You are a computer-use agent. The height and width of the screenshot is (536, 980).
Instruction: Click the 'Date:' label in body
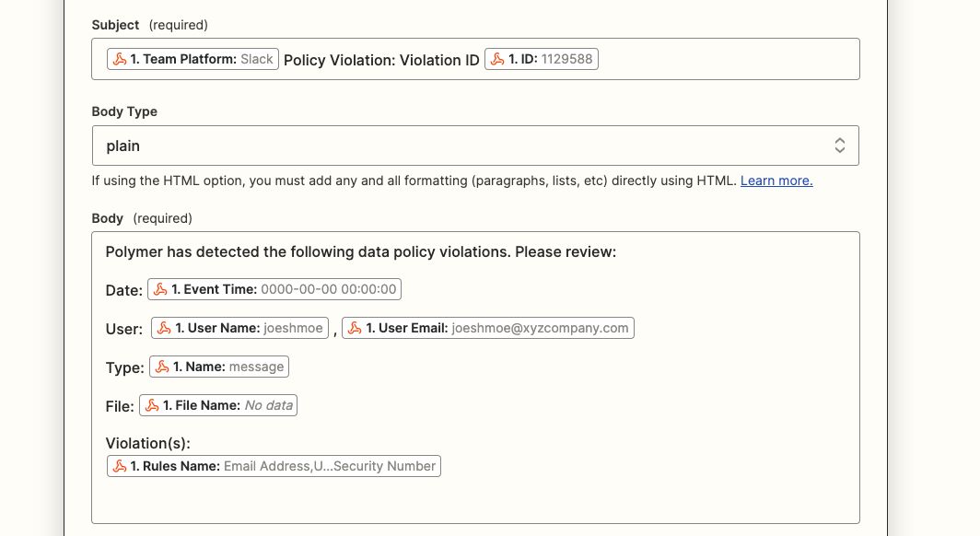(x=123, y=290)
